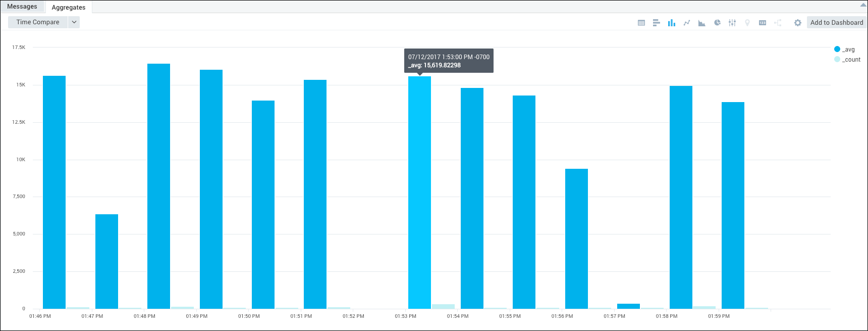
Task: Switch to line chart view
Action: [687, 23]
